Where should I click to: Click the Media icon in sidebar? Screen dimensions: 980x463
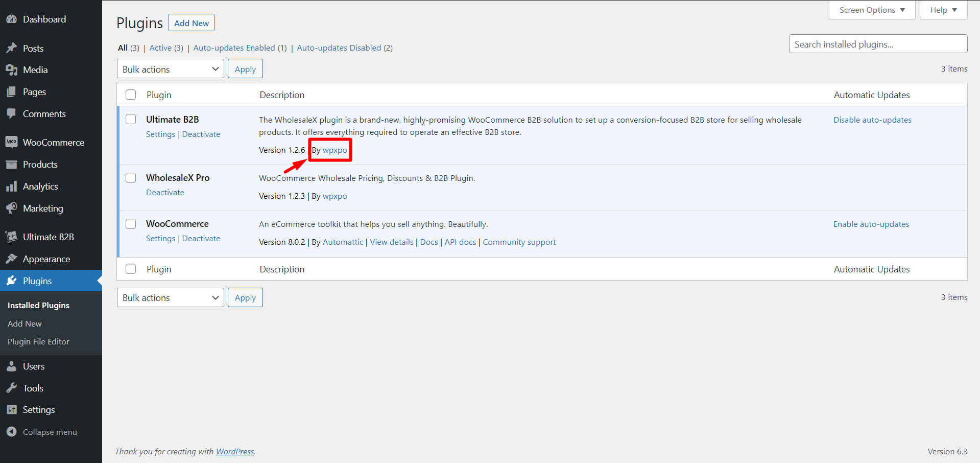11,70
